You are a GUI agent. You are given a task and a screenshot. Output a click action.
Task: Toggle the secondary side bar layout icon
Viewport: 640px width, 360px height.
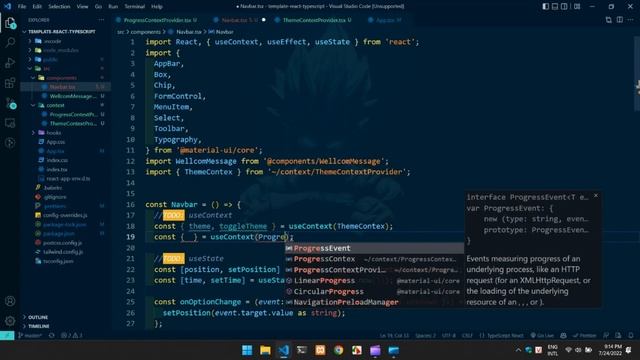click(564, 7)
